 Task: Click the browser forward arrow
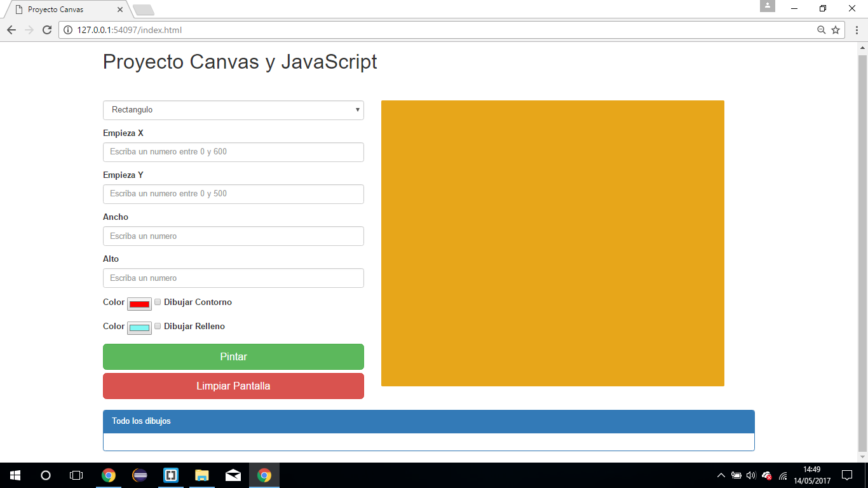pyautogui.click(x=29, y=30)
